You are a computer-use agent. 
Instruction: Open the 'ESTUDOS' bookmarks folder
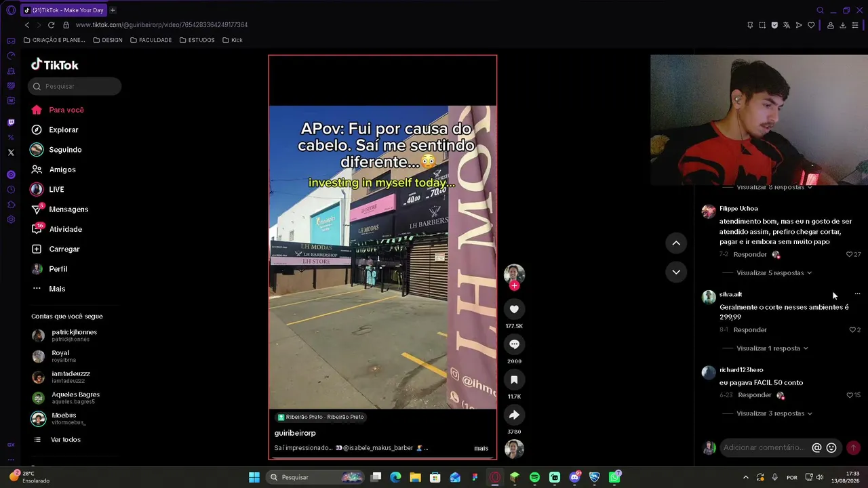(x=197, y=40)
